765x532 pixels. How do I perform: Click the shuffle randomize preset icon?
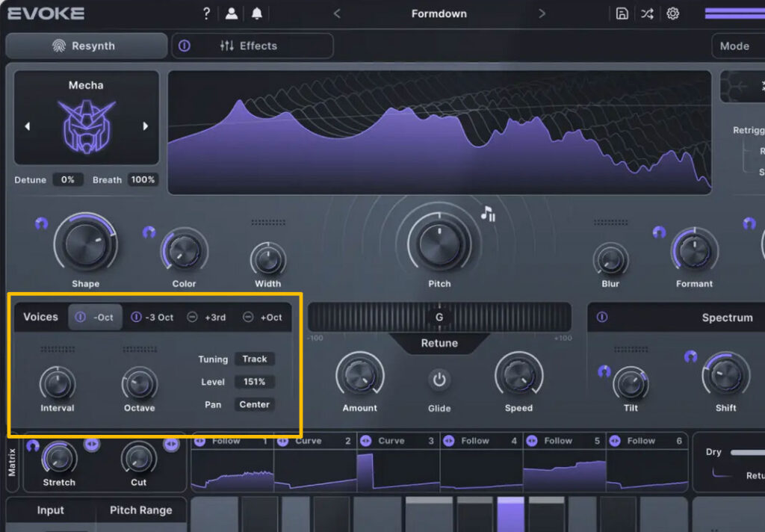pos(647,13)
